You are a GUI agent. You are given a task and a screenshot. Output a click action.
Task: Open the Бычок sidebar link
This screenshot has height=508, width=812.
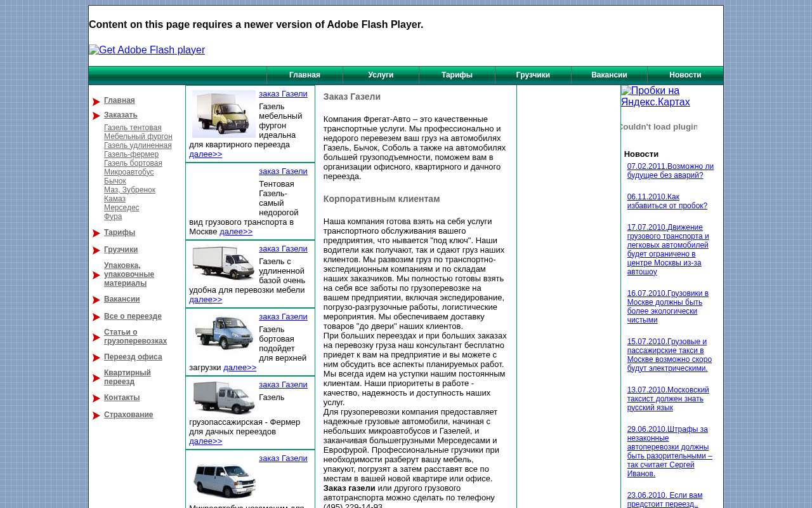tap(115, 181)
